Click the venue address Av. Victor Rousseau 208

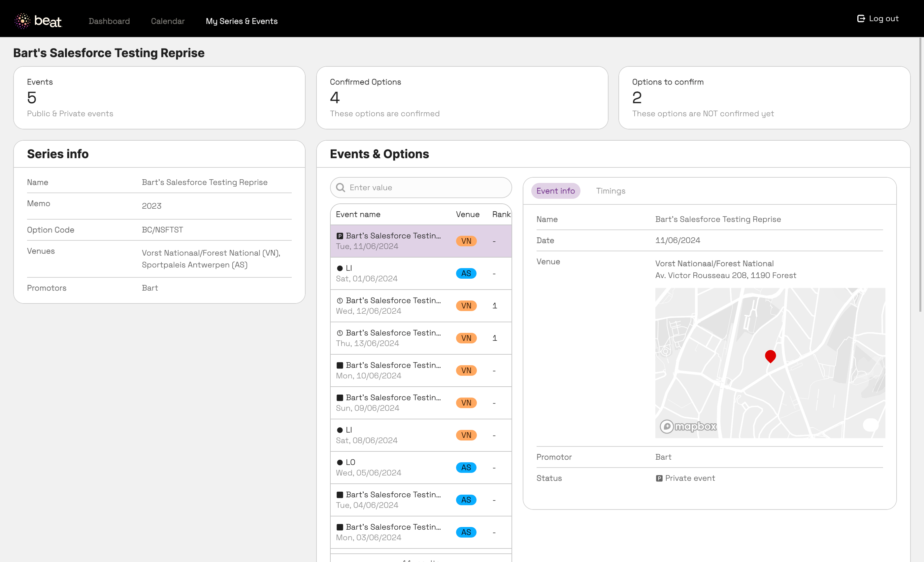(726, 275)
